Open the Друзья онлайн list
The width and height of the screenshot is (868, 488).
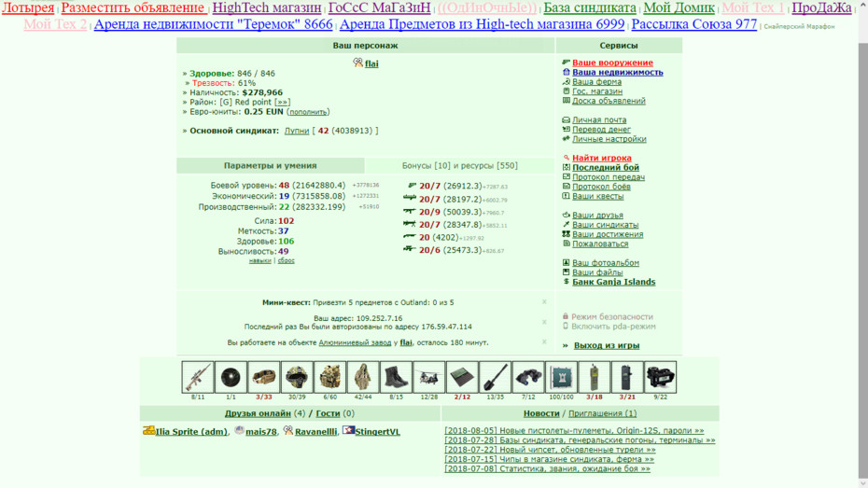(258, 413)
